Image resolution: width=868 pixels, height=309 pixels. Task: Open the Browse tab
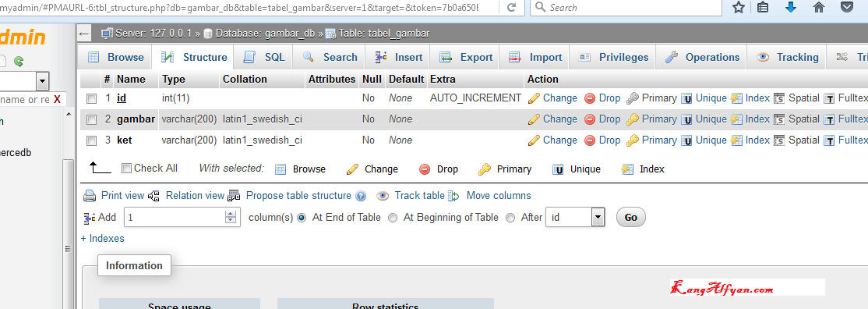click(x=115, y=57)
